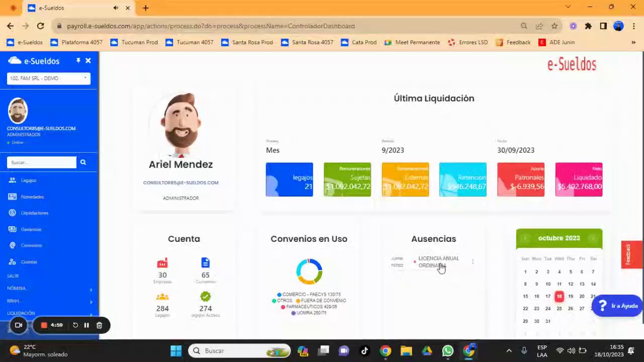Click the sidebar Buscar search field

42,162
